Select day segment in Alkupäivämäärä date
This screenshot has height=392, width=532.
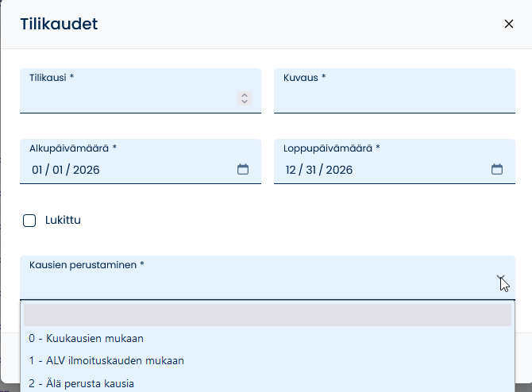[x=58, y=170]
